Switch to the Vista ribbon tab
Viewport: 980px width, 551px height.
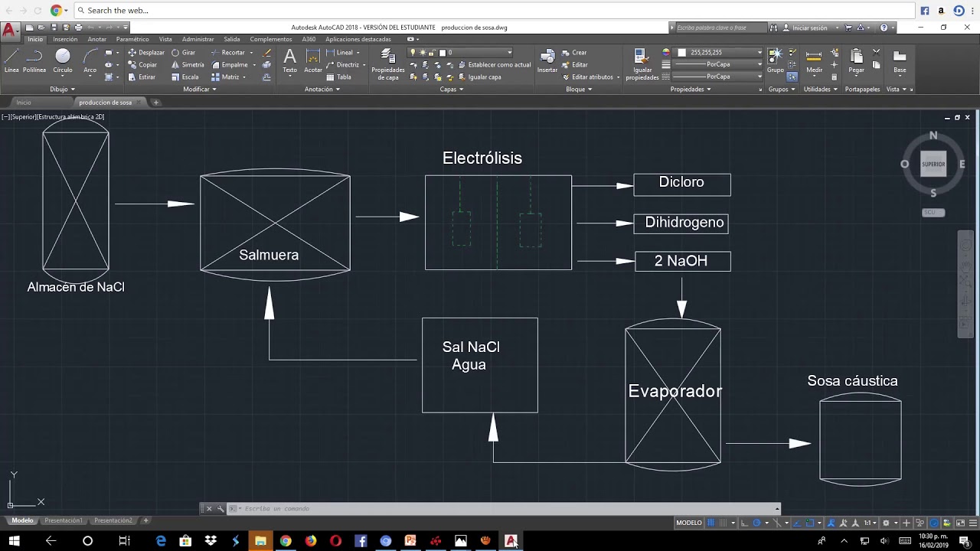[x=165, y=39]
